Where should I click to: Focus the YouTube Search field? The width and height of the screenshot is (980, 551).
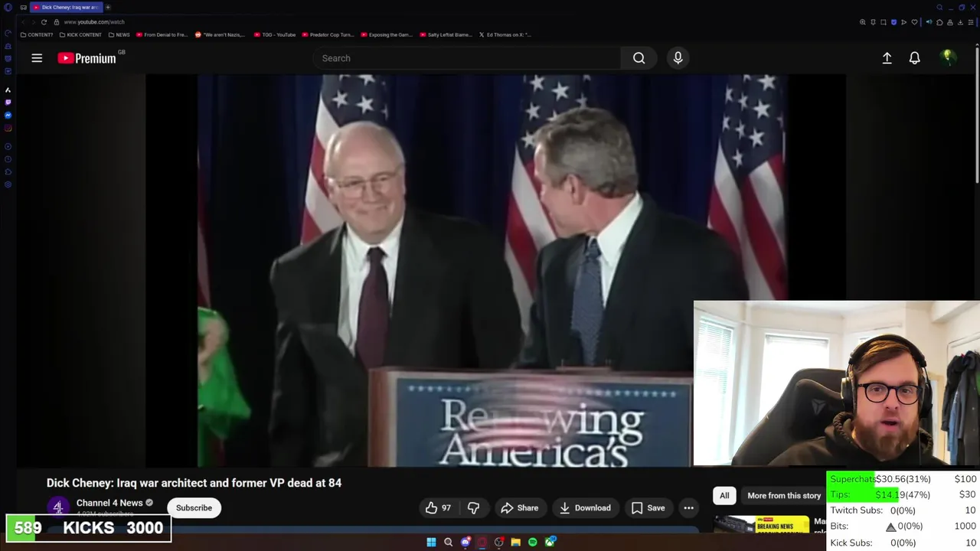(467, 58)
